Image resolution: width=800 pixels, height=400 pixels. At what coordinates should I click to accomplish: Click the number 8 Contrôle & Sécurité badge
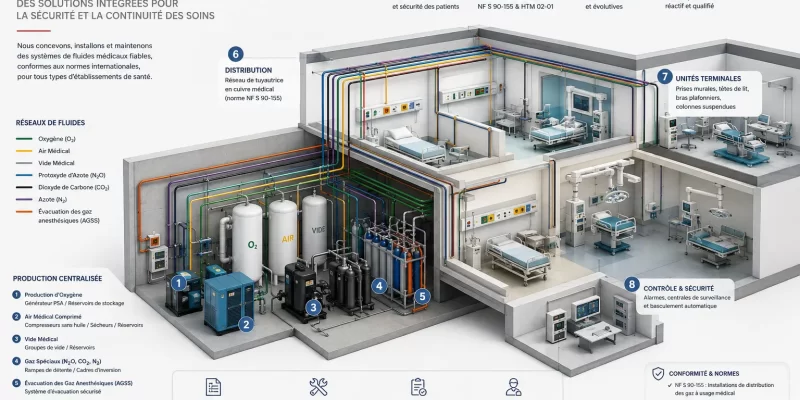pos(632,284)
